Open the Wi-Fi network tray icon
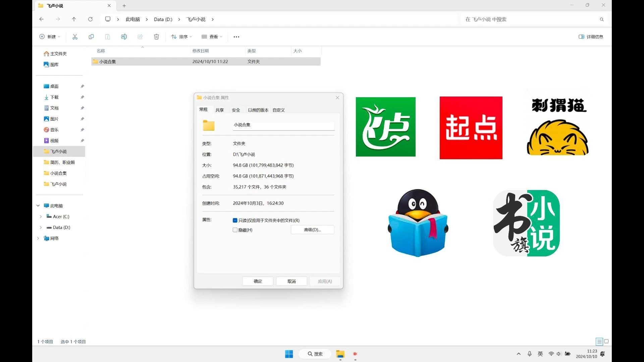Image resolution: width=644 pixels, height=362 pixels. coord(551,354)
